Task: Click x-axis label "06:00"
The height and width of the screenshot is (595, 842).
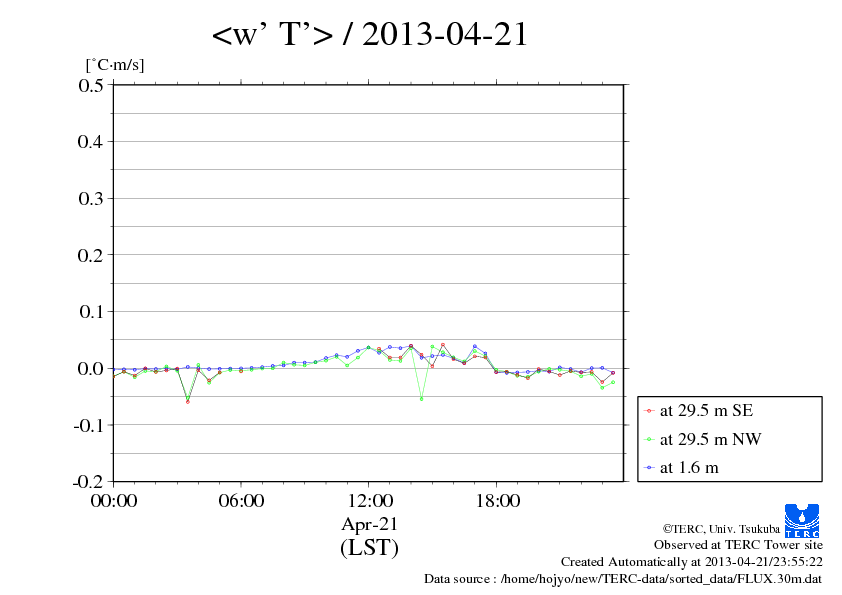Action: pos(241,501)
